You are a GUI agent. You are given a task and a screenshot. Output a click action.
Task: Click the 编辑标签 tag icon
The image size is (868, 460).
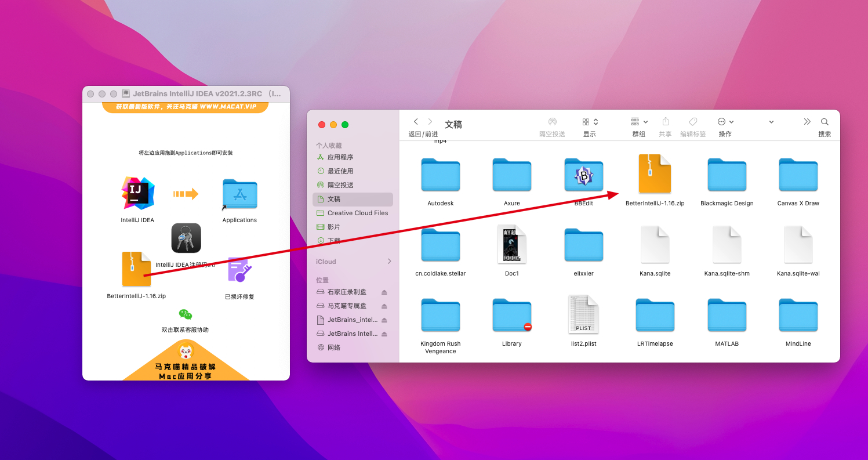pos(693,122)
